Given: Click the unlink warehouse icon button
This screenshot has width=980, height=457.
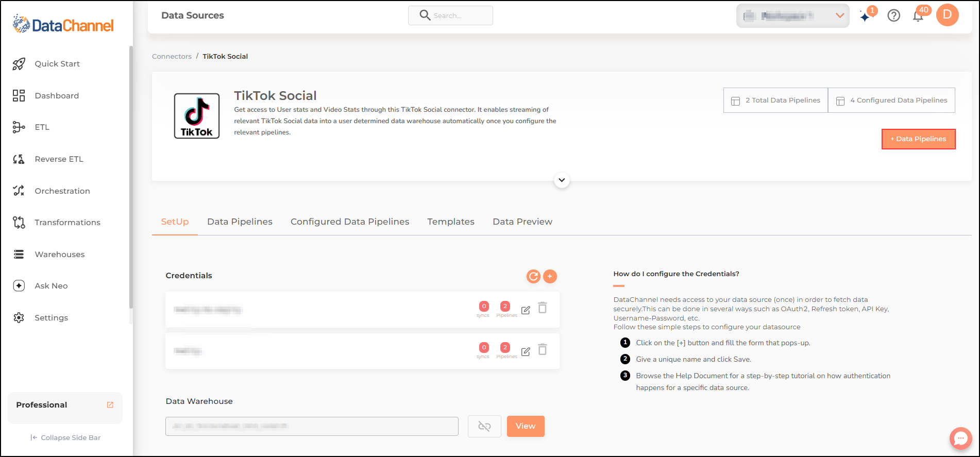Looking at the screenshot, I should coord(484,426).
